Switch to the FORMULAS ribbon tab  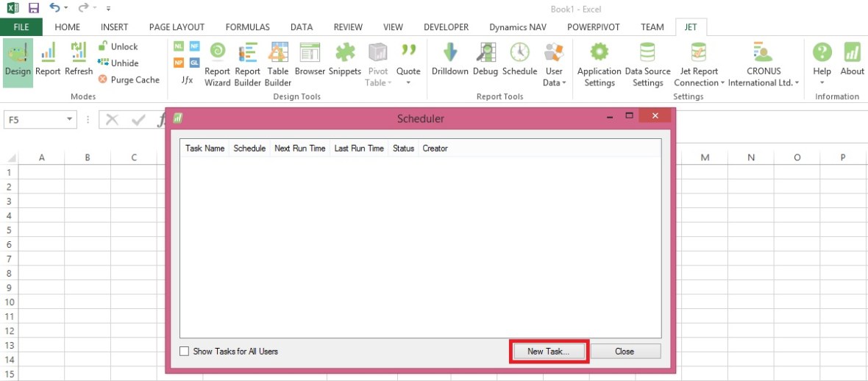coord(247,27)
